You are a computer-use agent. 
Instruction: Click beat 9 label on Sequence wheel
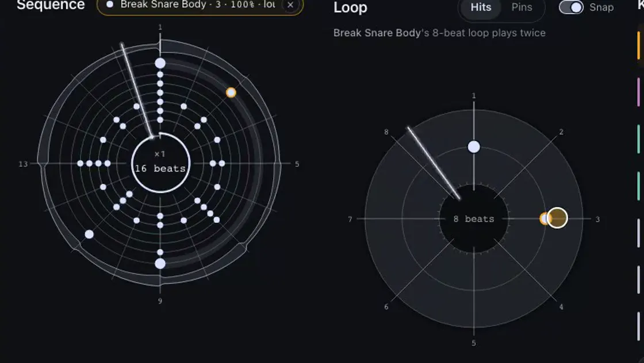pos(160,301)
